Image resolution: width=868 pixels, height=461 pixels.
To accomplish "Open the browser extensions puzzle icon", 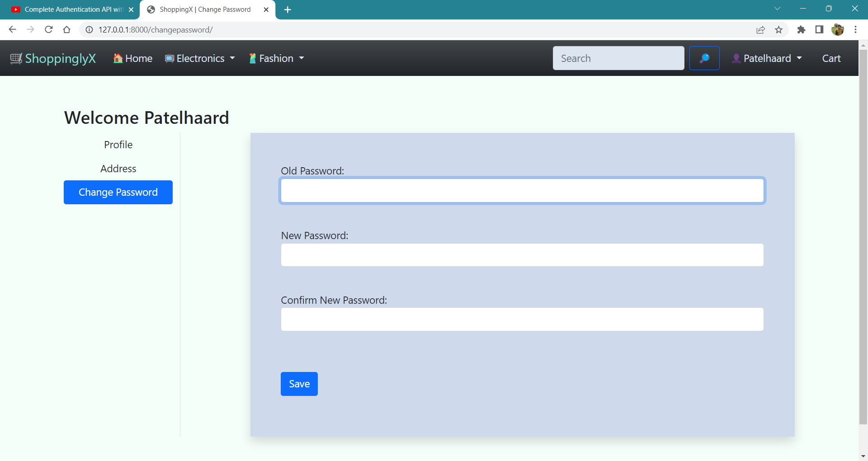I will click(802, 30).
